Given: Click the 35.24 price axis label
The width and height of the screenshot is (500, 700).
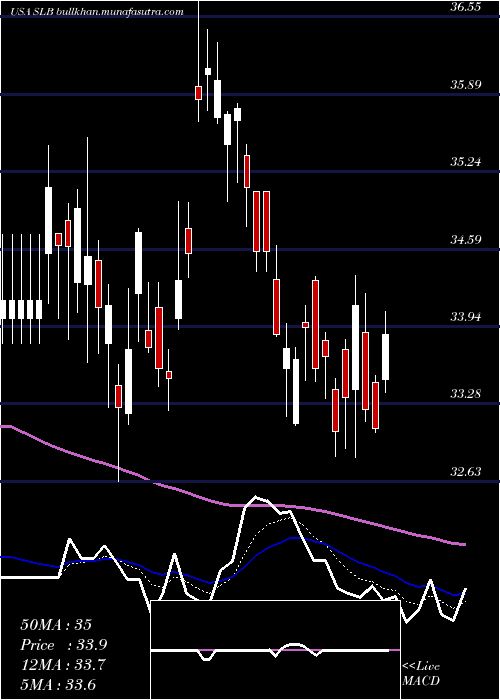Looking at the screenshot, I should tap(466, 162).
